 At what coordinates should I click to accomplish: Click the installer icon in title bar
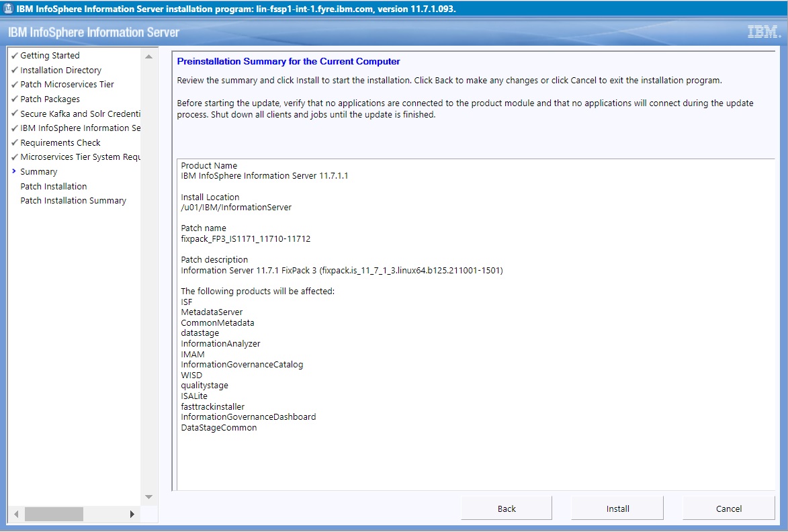pos(8,9)
